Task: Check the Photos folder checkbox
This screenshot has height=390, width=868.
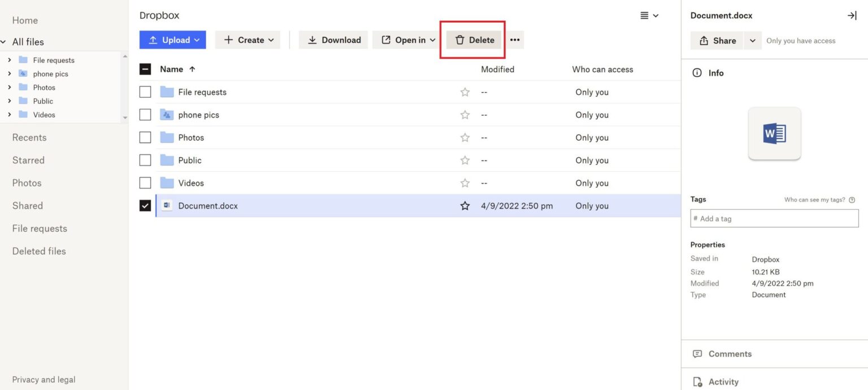Action: click(x=145, y=137)
